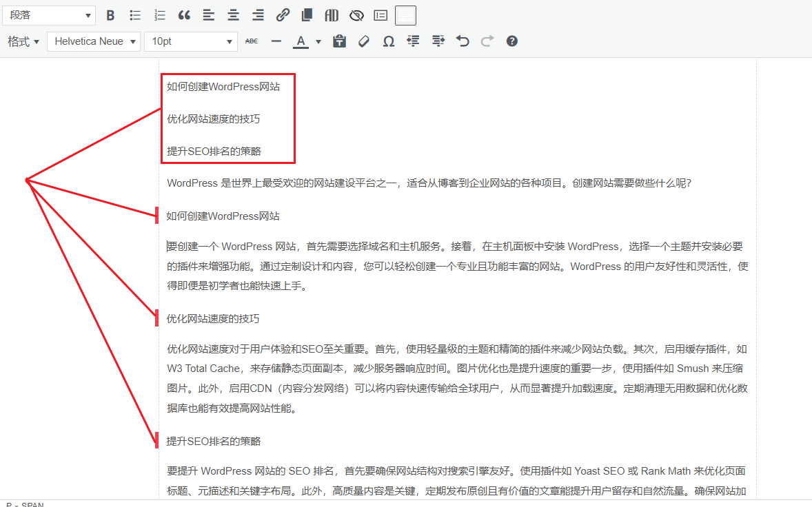Open the 10pt font size dropdown
The width and height of the screenshot is (812, 507).
190,41
